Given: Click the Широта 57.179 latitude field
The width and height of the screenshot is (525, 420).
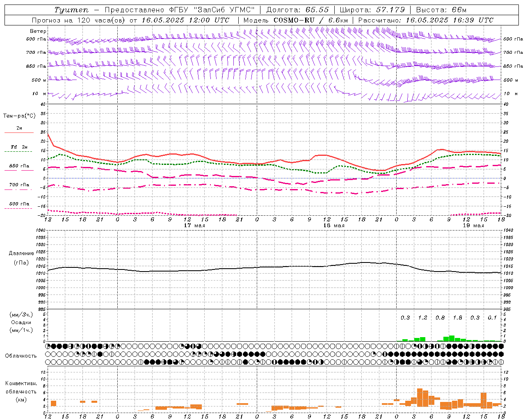Looking at the screenshot, I should click(372, 10).
